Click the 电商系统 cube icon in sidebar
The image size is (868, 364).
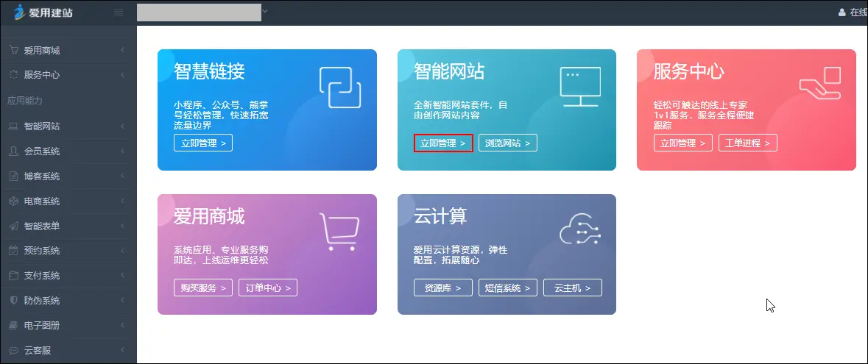tap(13, 201)
